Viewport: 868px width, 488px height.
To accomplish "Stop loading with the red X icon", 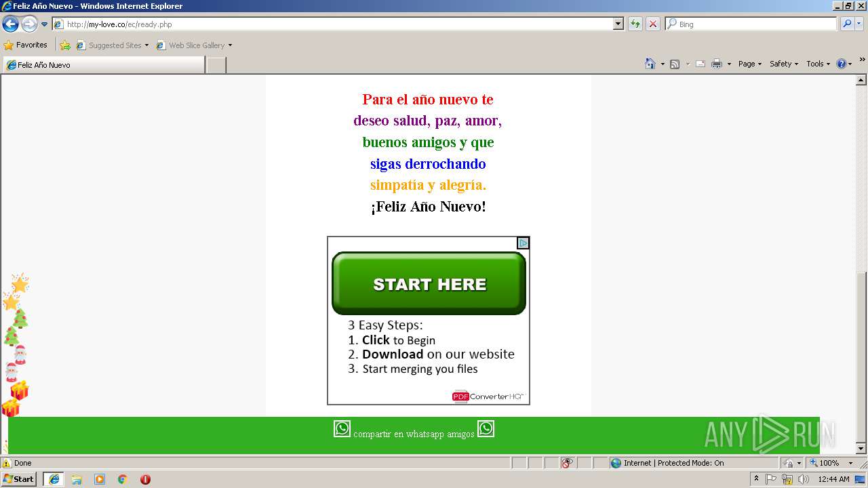I will coord(653,24).
